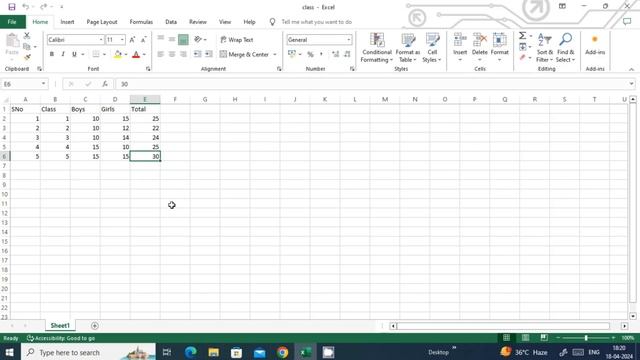Increase decimal places
Viewport: 640px width, 360px height.
point(335,54)
